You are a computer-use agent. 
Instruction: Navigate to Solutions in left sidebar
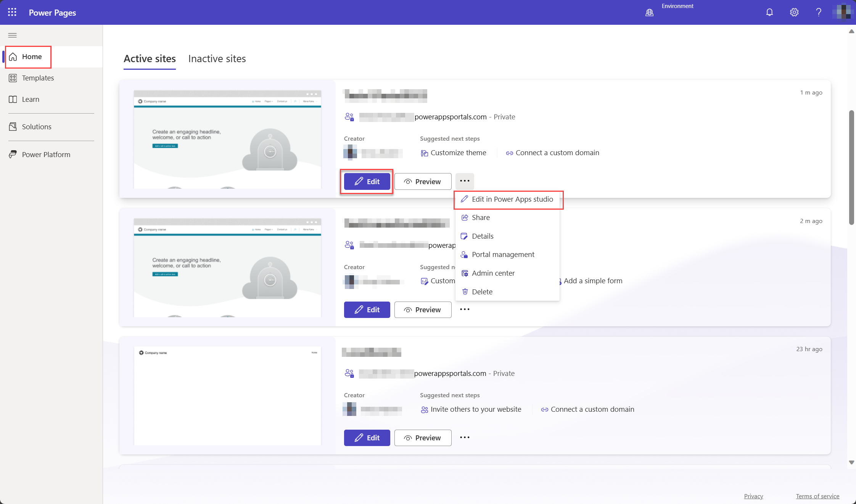(x=37, y=127)
